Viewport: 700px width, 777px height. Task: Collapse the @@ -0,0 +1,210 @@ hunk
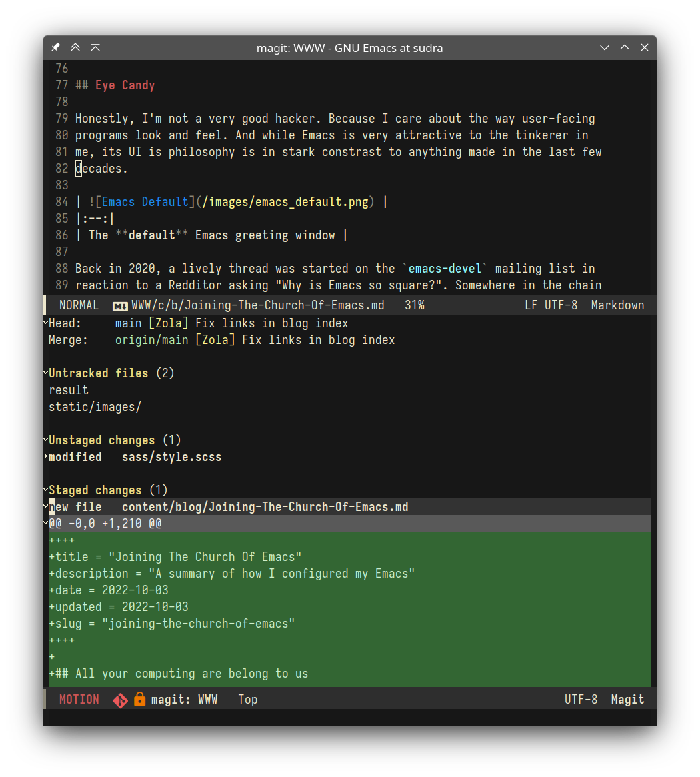[45, 524]
